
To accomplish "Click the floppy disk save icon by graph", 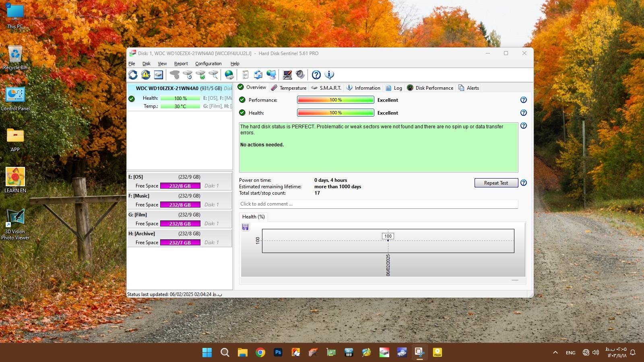I will pyautogui.click(x=245, y=227).
